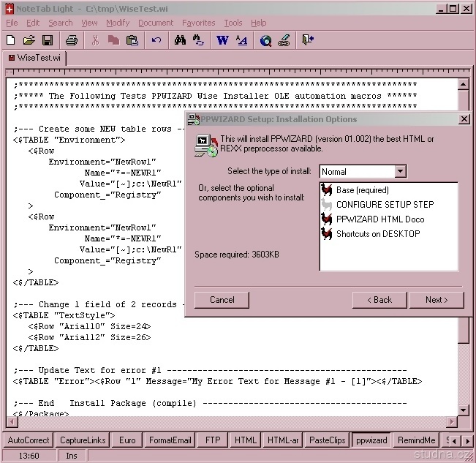Click the editor's vertical scrollbar down arrow
Screen dimensions: 476x463
click(464, 410)
